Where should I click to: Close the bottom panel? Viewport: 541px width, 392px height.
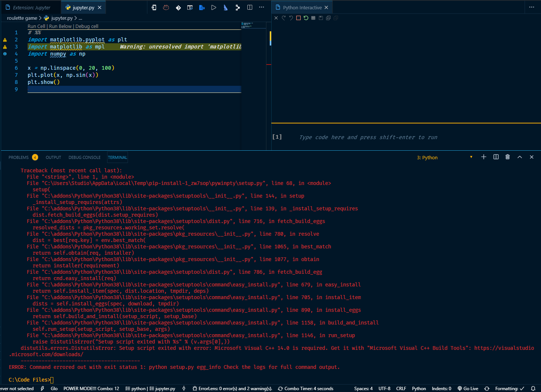(532, 157)
